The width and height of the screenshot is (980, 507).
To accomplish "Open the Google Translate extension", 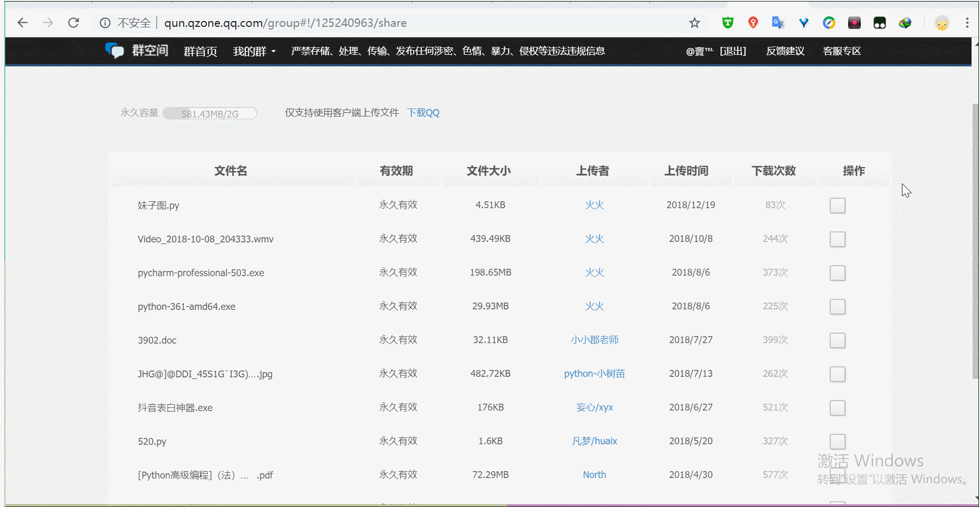I will coord(778,23).
